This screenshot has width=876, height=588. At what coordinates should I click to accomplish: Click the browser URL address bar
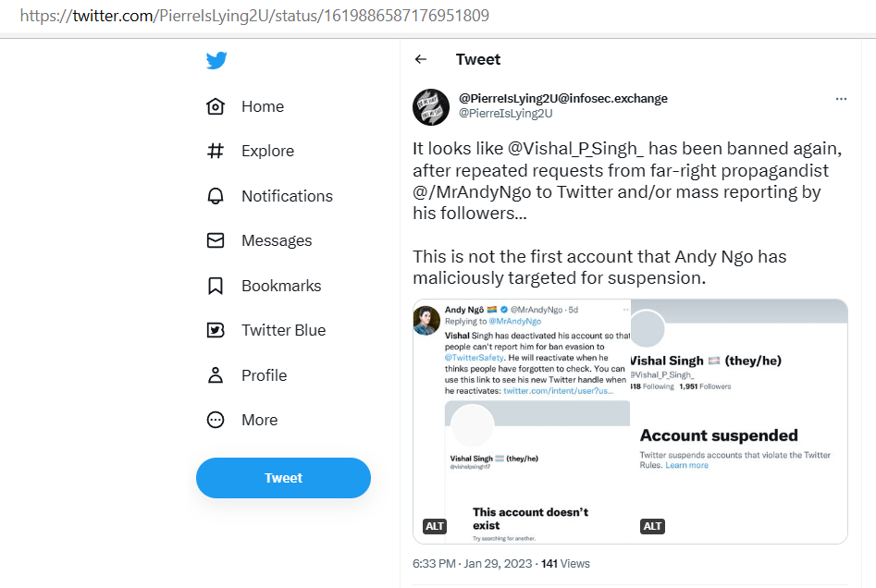[370, 16]
